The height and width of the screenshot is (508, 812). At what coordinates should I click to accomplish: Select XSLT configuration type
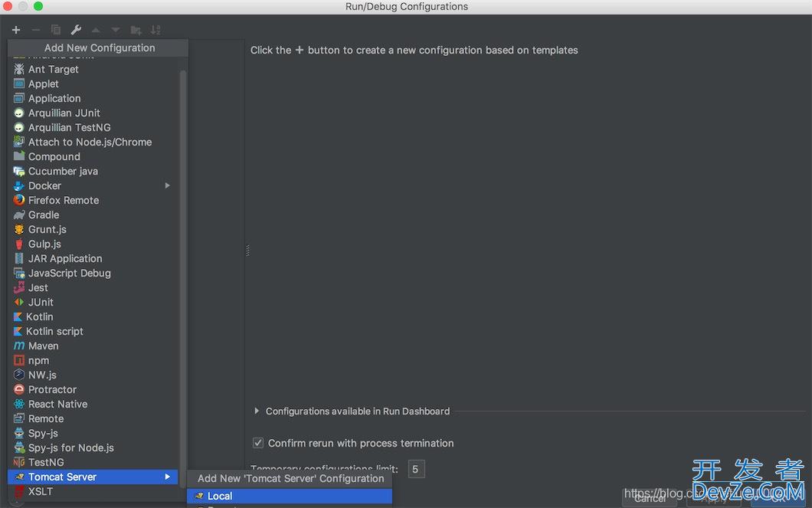click(93, 491)
